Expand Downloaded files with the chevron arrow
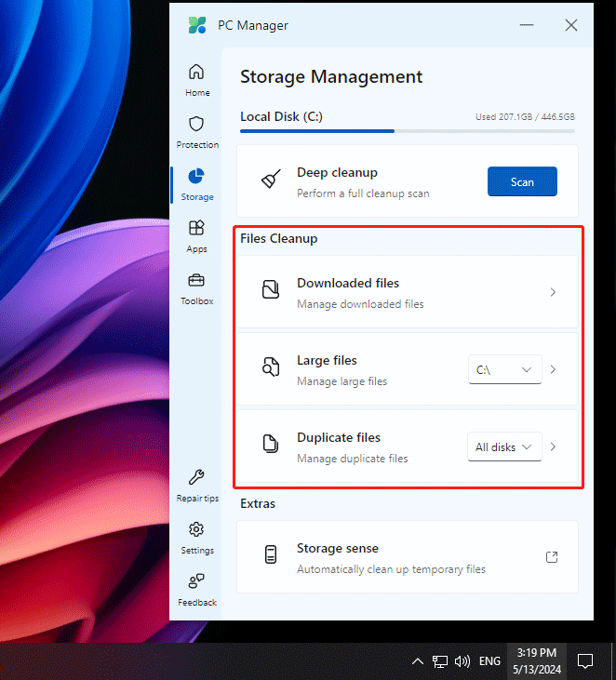The height and width of the screenshot is (680, 616). click(553, 292)
